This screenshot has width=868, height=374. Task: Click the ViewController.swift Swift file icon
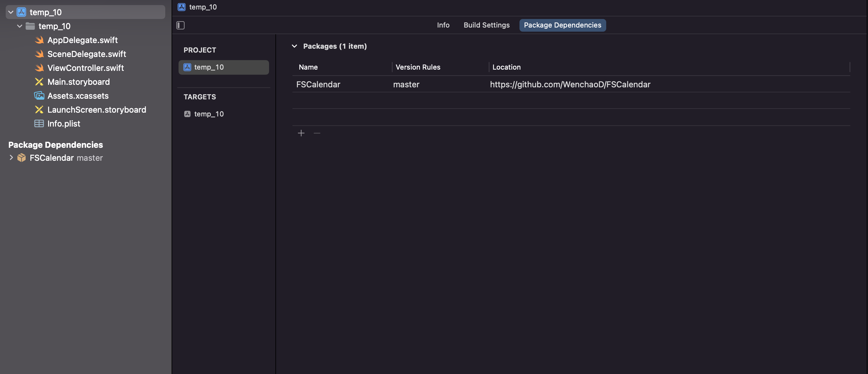(39, 68)
